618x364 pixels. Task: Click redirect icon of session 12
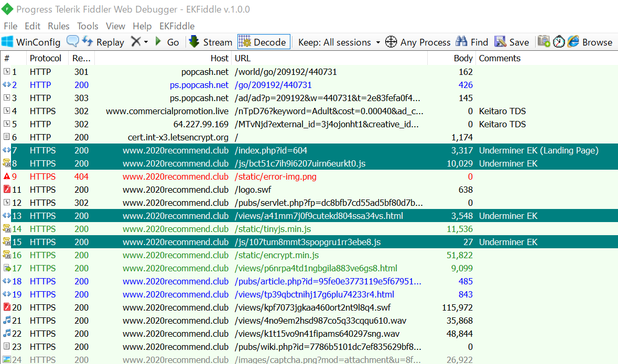7,202
